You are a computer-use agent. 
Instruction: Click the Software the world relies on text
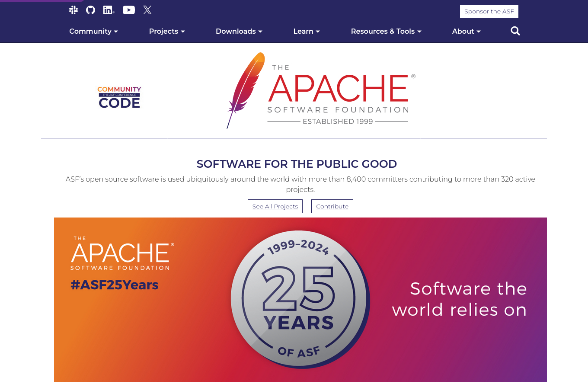click(x=460, y=299)
